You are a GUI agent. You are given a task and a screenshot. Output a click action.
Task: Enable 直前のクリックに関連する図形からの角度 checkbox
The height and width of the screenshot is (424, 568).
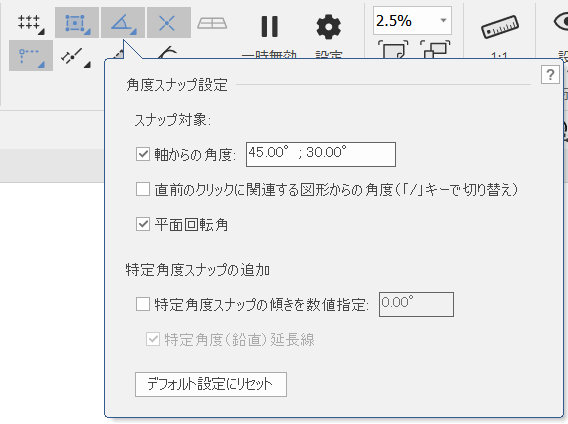point(143,189)
